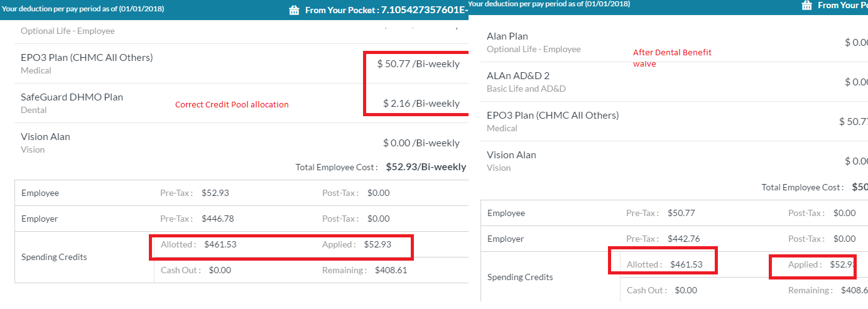Click the $50.77 /Bi-weekly medical cost
This screenshot has width=868, height=309.
pyautogui.click(x=418, y=63)
